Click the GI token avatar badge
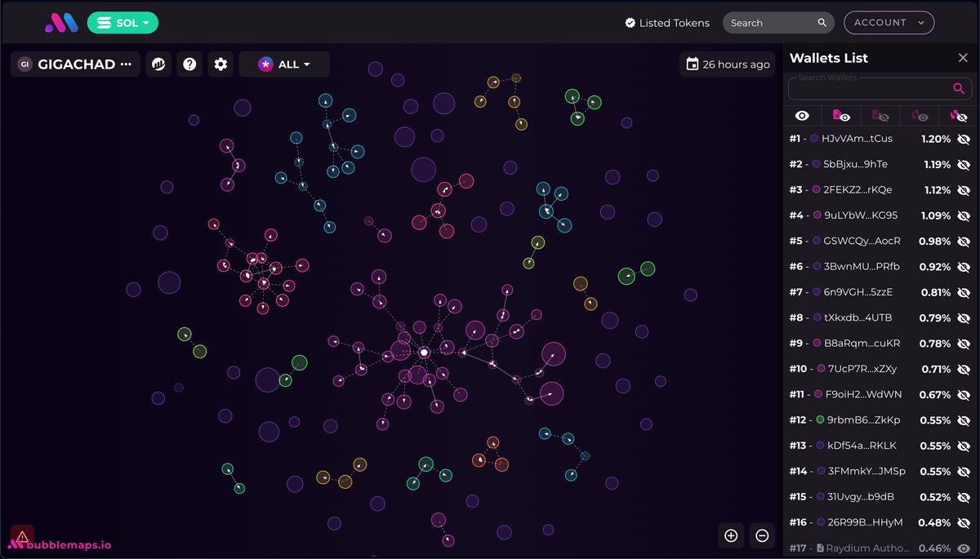980x559 pixels. (x=24, y=64)
